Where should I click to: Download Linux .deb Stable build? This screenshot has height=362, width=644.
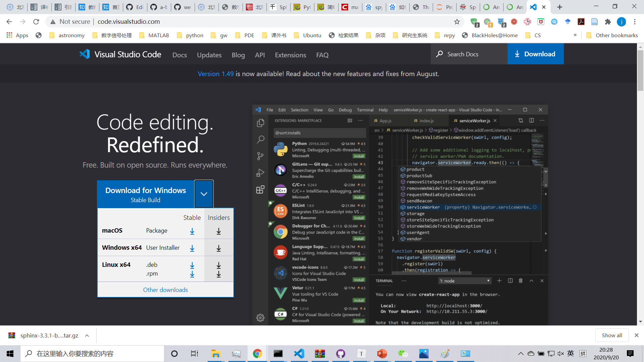click(x=192, y=265)
